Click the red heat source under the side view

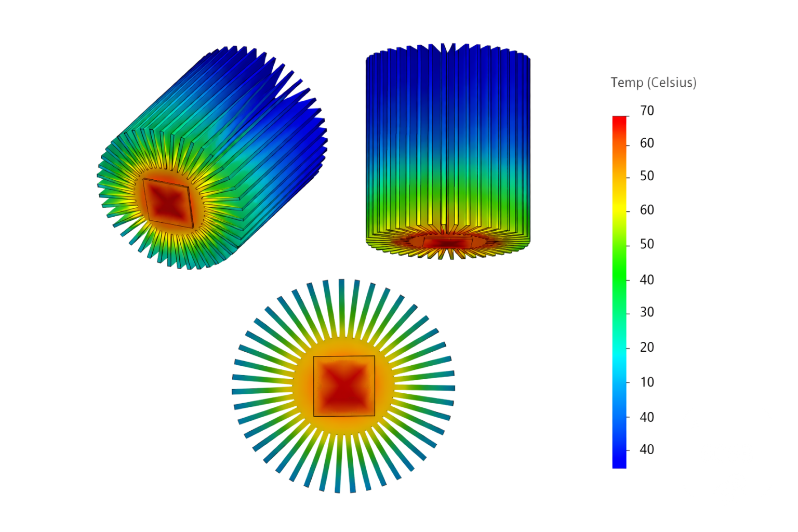tap(446, 242)
